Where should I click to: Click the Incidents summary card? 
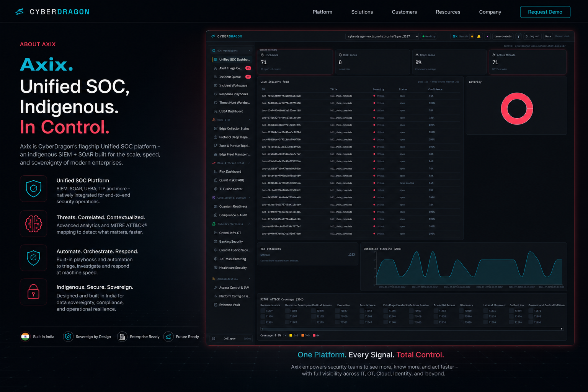pos(295,62)
